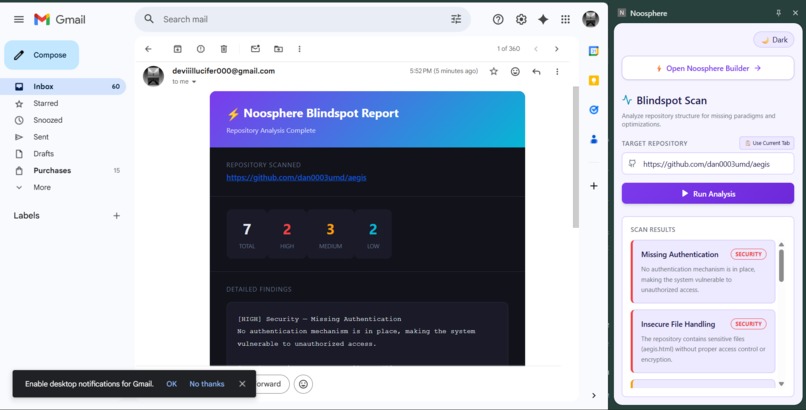The image size is (806, 410).
Task: Delete this email with trash icon
Action: pos(224,49)
